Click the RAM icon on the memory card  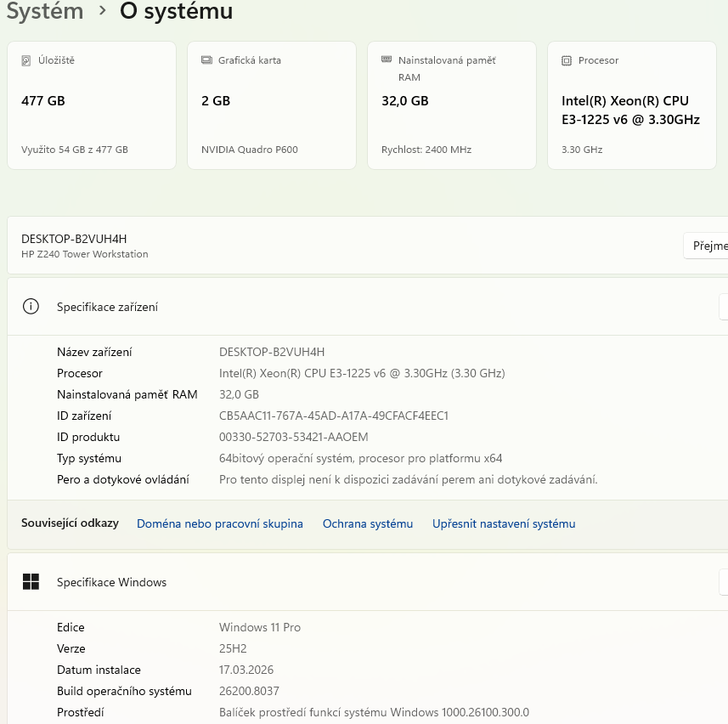coord(388,59)
